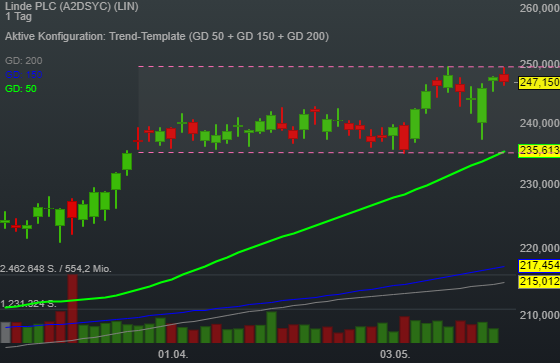Click the "01.04." date label
560x363 pixels.
173,354
